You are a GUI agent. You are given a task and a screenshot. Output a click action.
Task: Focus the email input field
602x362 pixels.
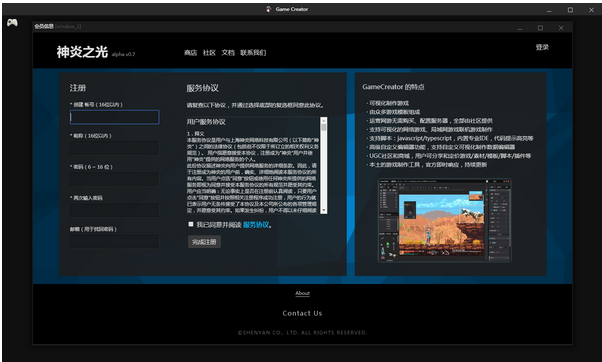[114, 241]
